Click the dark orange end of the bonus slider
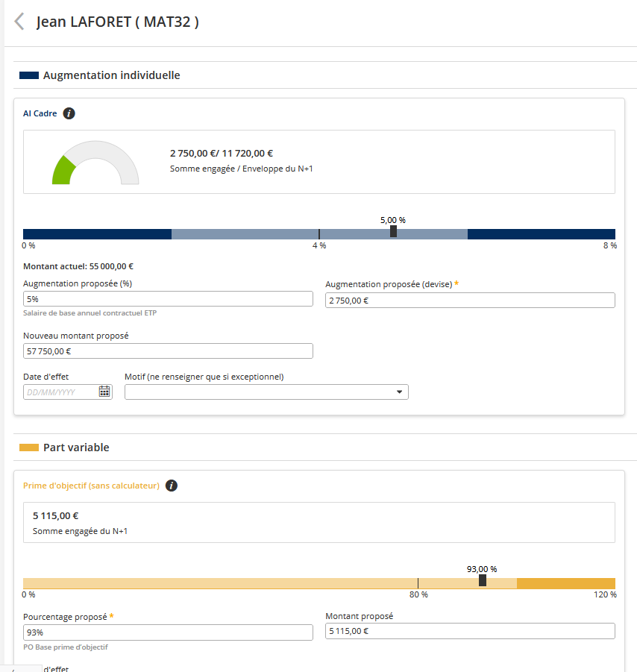Screen dimensions: 637x672 (x=565, y=583)
